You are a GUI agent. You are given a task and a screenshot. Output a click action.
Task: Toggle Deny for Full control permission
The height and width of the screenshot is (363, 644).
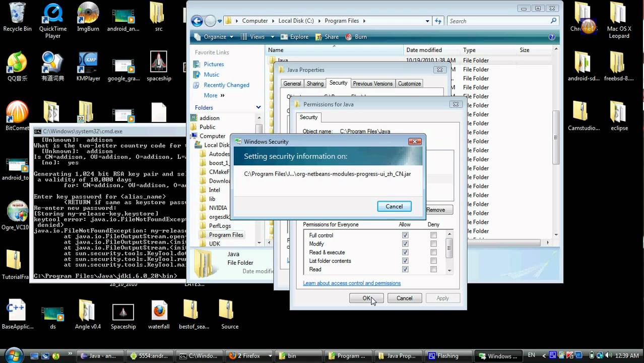coord(433,235)
